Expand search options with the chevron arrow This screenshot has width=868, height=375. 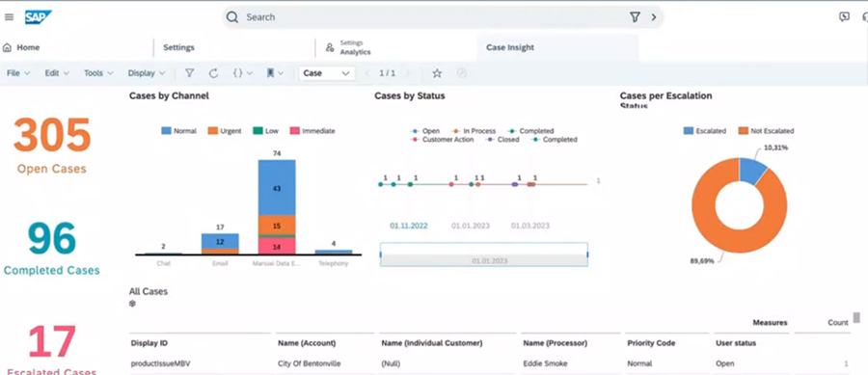pyautogui.click(x=654, y=17)
